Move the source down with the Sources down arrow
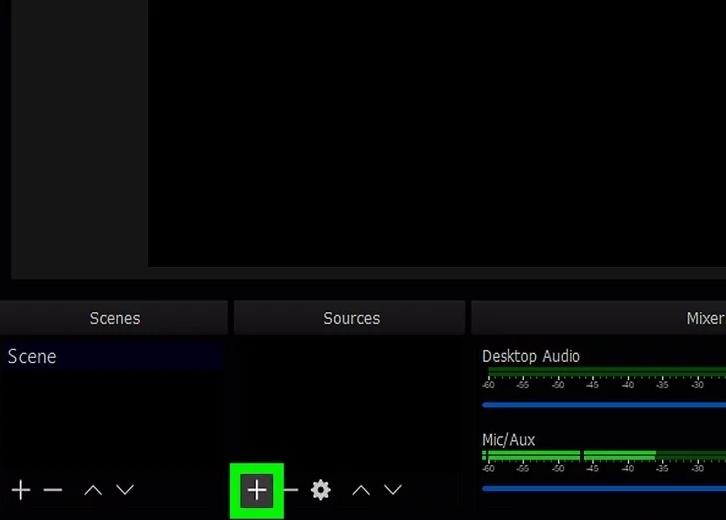 [x=393, y=489]
